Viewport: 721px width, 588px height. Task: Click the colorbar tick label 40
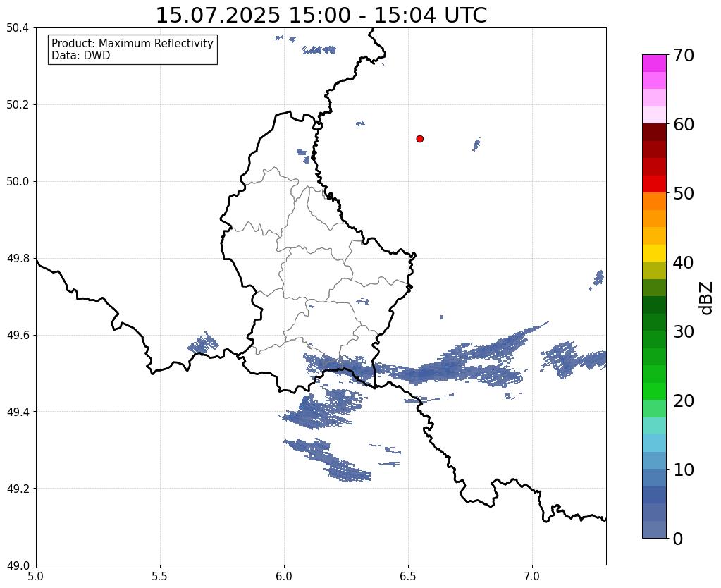pos(684,262)
